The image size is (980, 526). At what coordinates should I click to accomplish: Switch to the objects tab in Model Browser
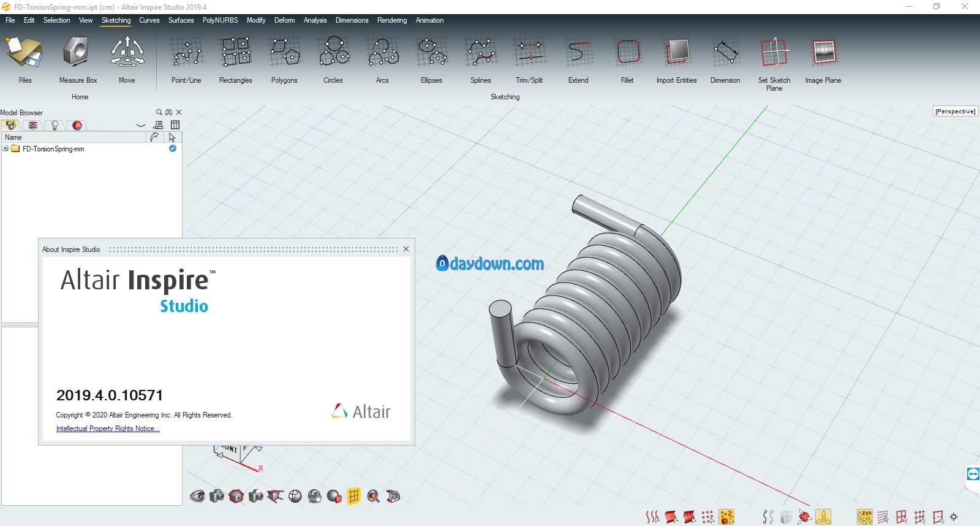(x=11, y=125)
